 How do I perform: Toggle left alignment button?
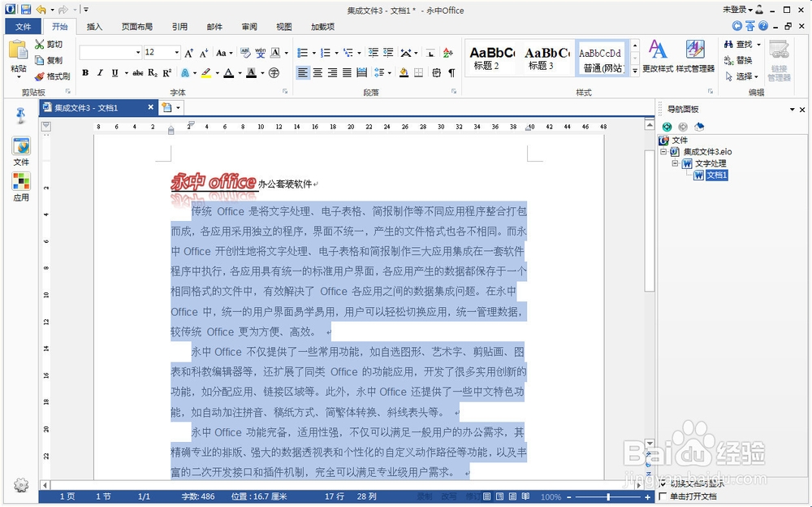coord(302,73)
